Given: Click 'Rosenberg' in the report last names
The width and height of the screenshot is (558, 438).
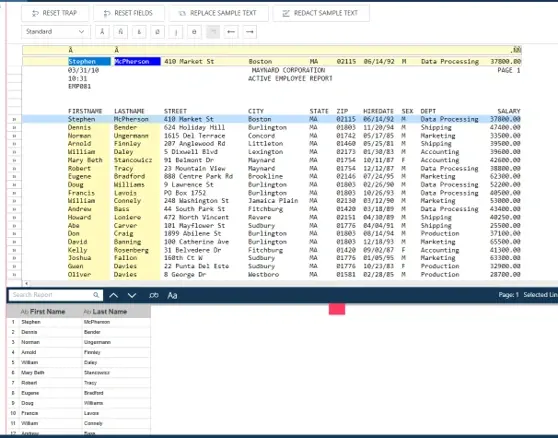Looking at the screenshot, I should coord(131,250).
